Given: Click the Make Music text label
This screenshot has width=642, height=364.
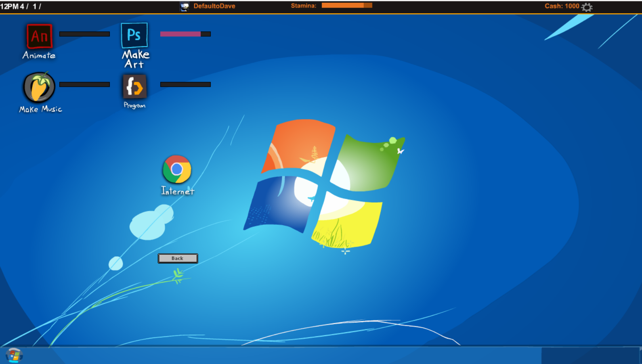Looking at the screenshot, I should (40, 109).
